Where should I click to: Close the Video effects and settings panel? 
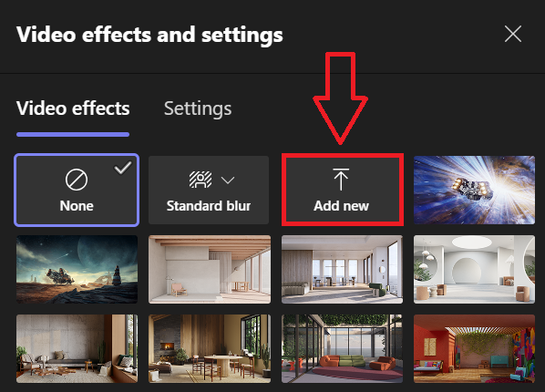[513, 34]
